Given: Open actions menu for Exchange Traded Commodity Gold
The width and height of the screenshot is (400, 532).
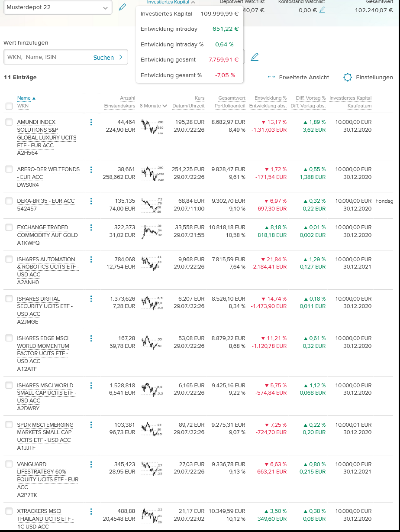Looking at the screenshot, I should point(91,227).
